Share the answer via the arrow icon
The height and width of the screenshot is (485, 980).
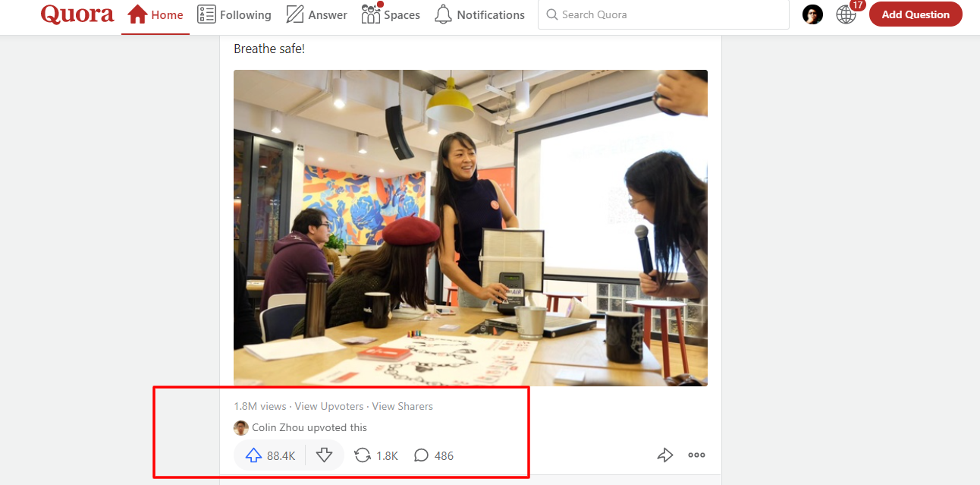[665, 455]
